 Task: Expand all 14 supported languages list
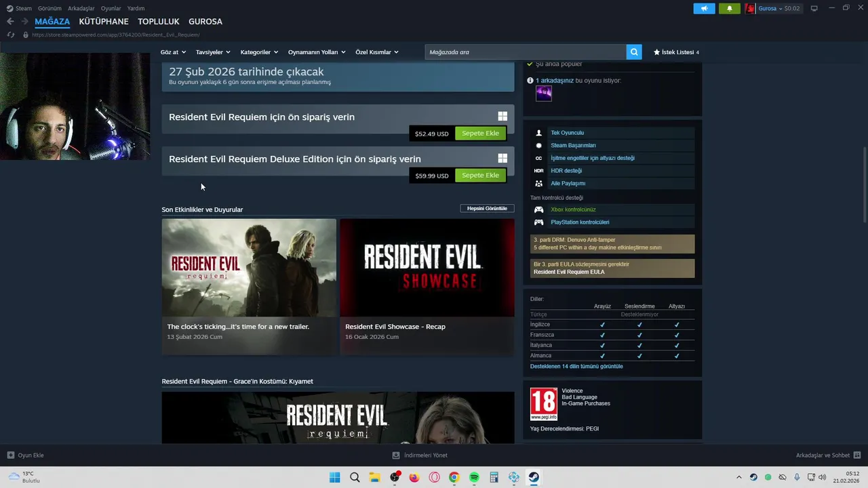[576, 367]
